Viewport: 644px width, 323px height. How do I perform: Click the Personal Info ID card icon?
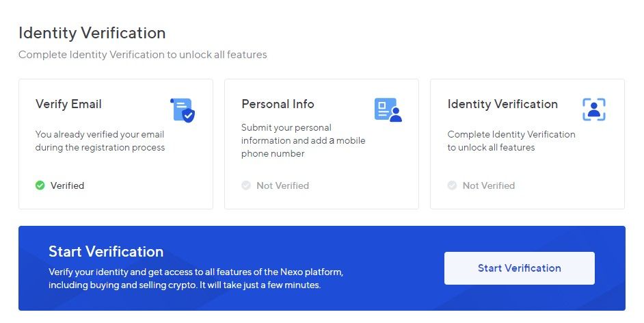[388, 109]
